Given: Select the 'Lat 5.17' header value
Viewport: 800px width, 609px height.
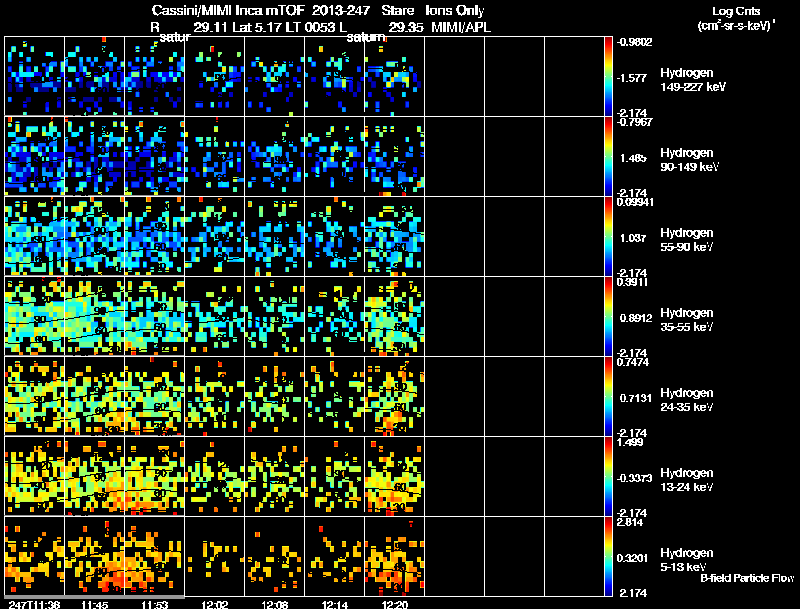Looking at the screenshot, I should tap(255, 27).
